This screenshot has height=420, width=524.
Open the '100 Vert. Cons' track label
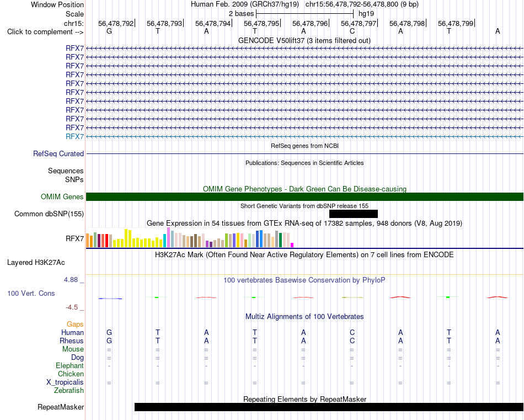click(31, 293)
